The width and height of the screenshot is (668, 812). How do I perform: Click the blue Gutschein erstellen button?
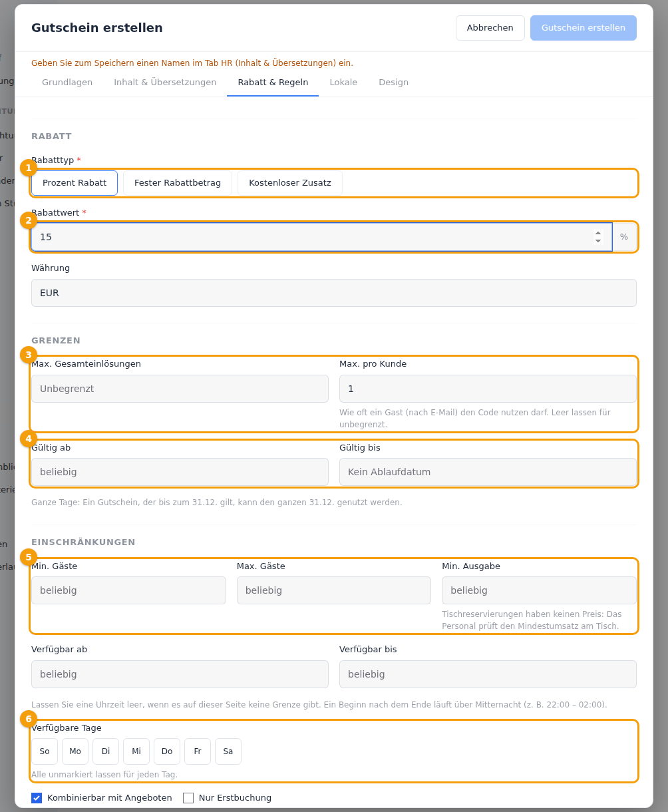click(x=584, y=28)
